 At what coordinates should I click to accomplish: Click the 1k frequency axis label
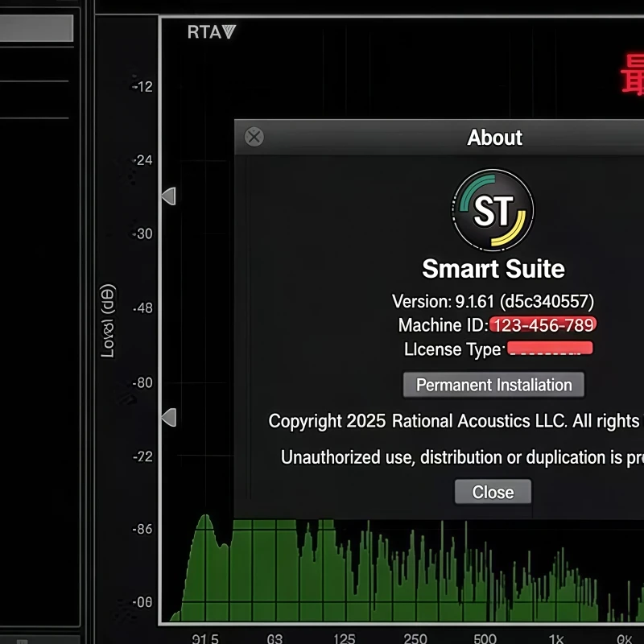point(556,638)
